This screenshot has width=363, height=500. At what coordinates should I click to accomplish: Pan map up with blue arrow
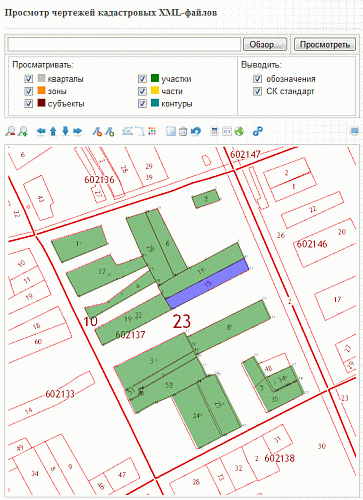pos(53,131)
